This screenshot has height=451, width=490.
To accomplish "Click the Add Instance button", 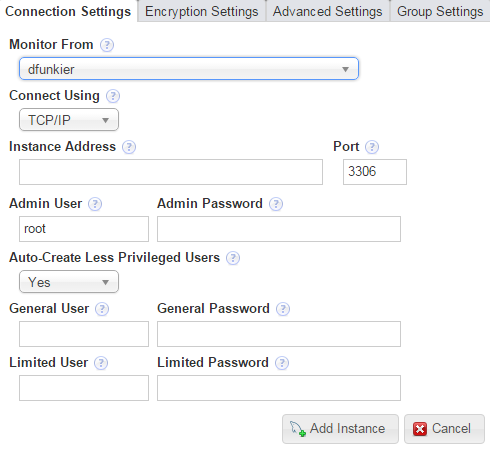I will 340,429.
